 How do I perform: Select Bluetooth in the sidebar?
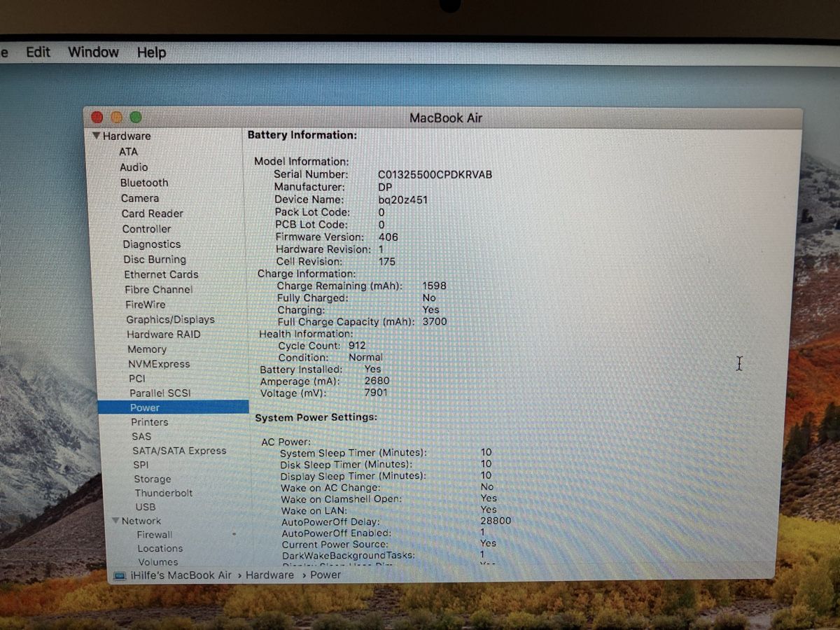tap(144, 183)
